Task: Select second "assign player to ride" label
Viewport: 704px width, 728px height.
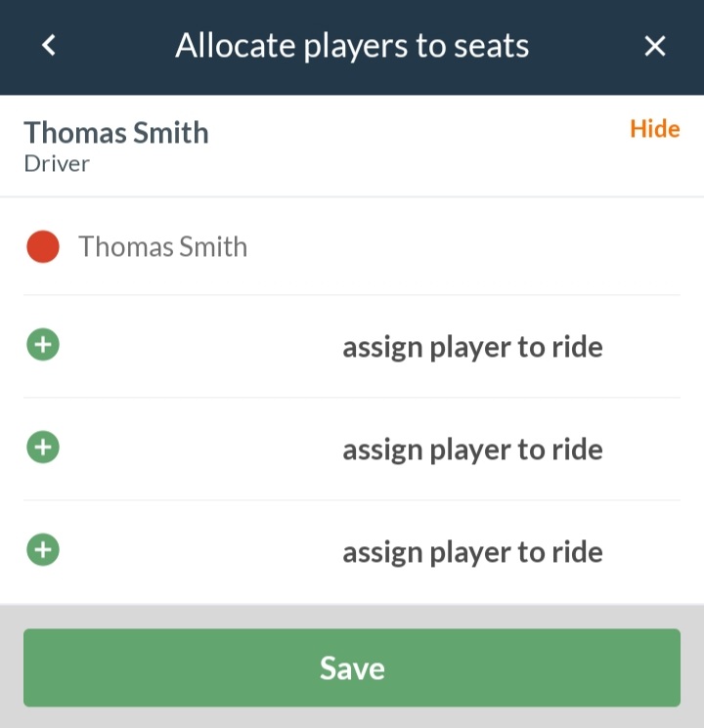Action: click(x=472, y=450)
